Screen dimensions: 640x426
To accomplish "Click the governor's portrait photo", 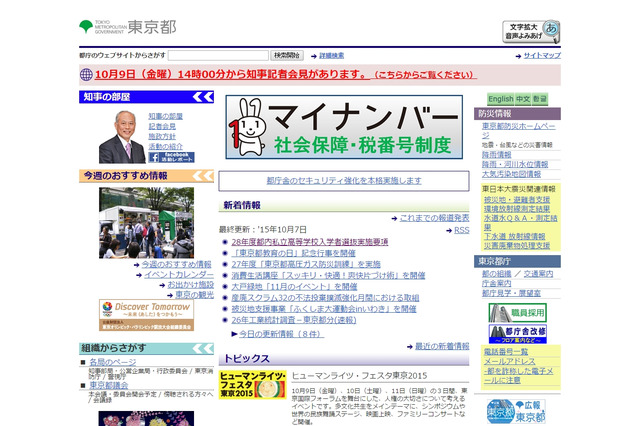I will 122,137.
